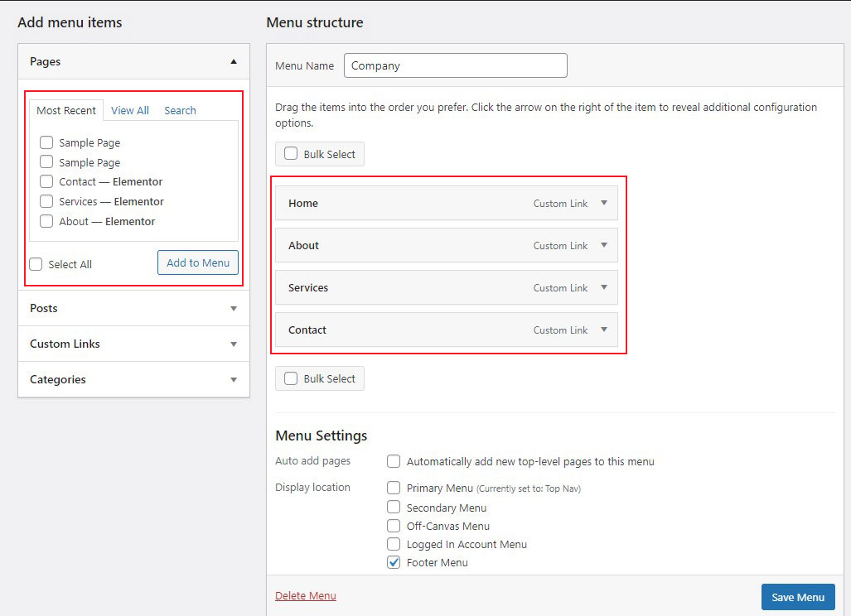851x616 pixels.
Task: Click the Posts panel heading text
Action: 43,308
